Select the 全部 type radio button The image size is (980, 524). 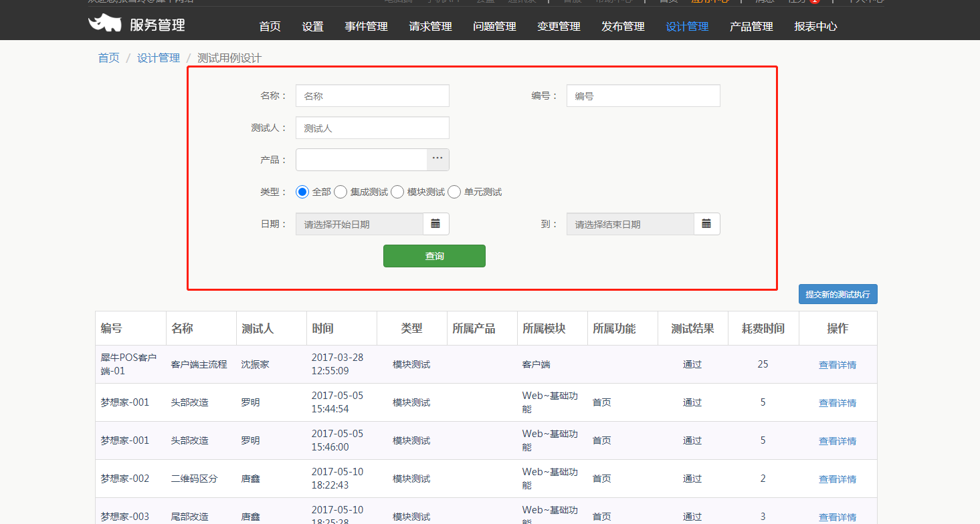[302, 192]
